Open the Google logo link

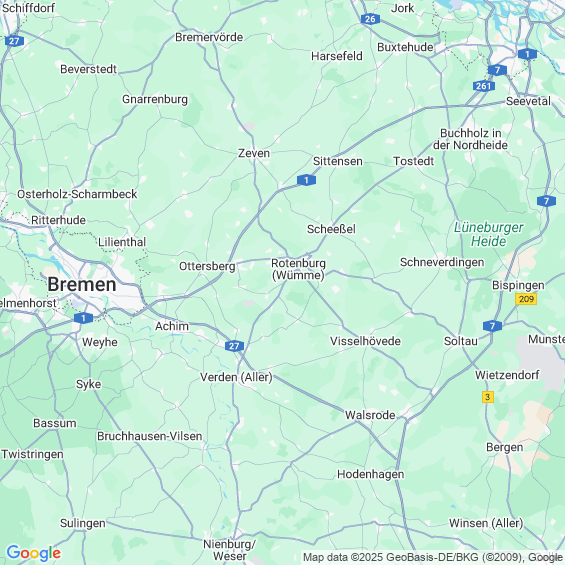tap(34, 552)
